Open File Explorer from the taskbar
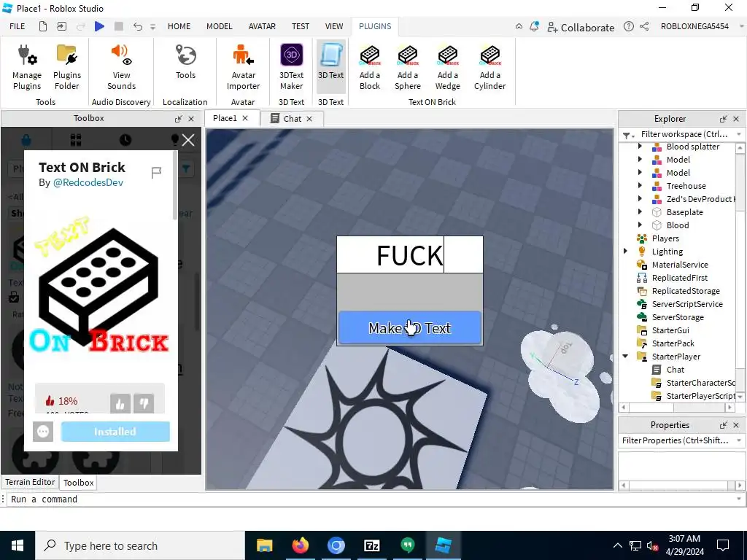This screenshot has width=747, height=560. [x=264, y=545]
